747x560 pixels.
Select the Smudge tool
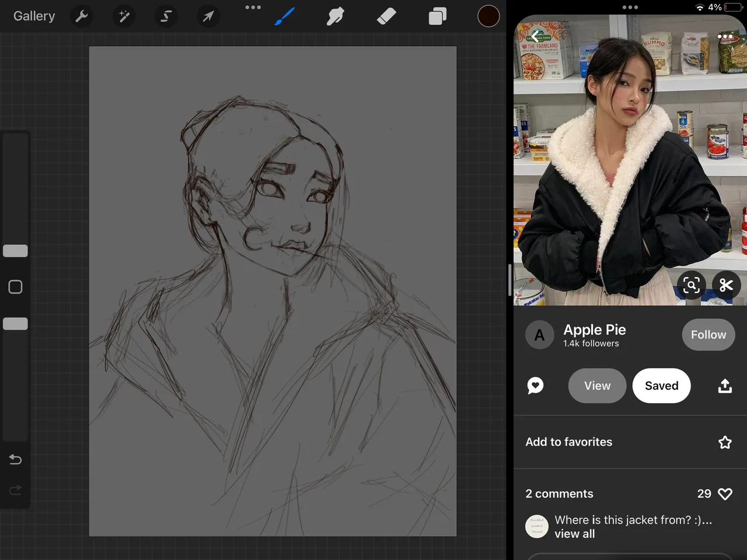336,16
